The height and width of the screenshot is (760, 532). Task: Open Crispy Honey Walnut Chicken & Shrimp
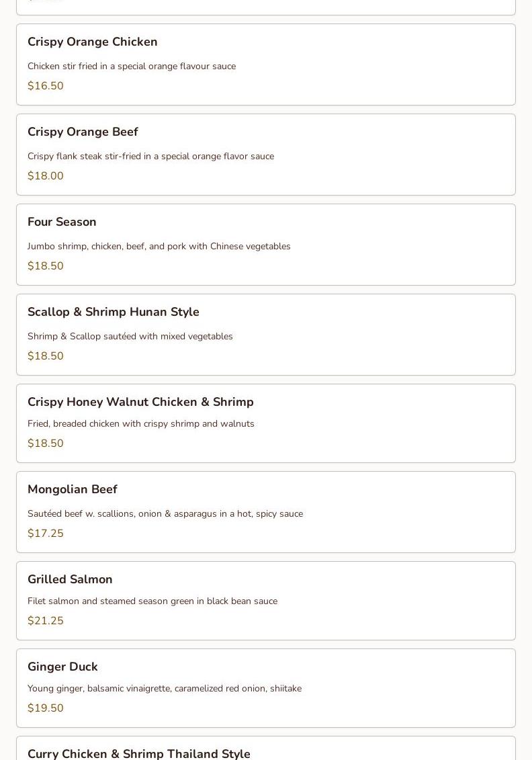coord(266,423)
